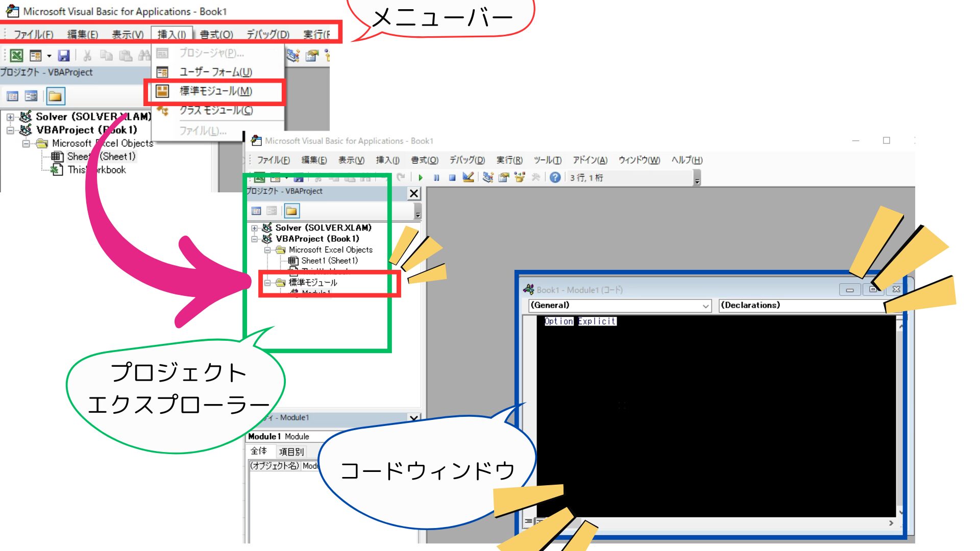Click View Object icon in lower project pane
Screen dimensions: 980x551
272,211
